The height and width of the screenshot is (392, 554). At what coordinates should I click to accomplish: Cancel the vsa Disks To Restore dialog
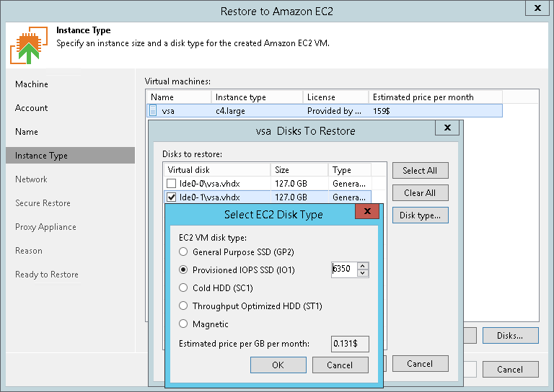(420, 364)
